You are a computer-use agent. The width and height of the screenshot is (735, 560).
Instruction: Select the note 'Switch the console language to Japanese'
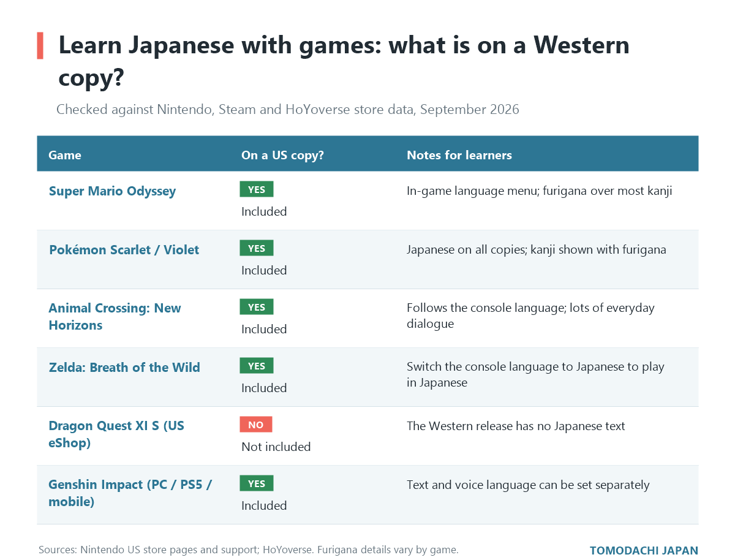tap(535, 374)
